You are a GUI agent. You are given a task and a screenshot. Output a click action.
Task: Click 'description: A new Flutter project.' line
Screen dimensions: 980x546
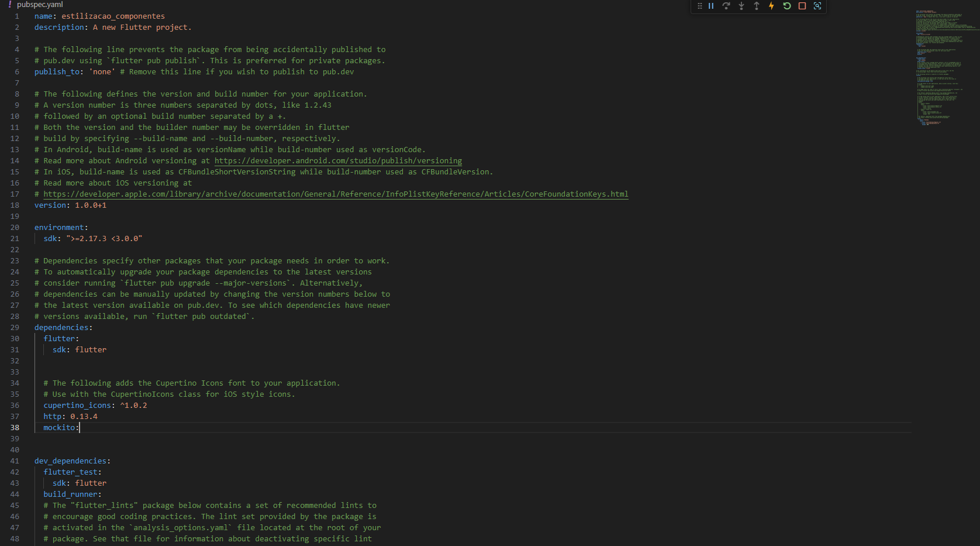(113, 28)
